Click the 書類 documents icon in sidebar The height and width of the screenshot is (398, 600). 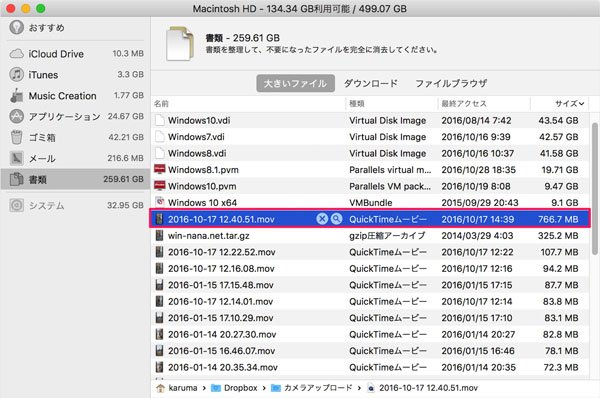point(16,179)
